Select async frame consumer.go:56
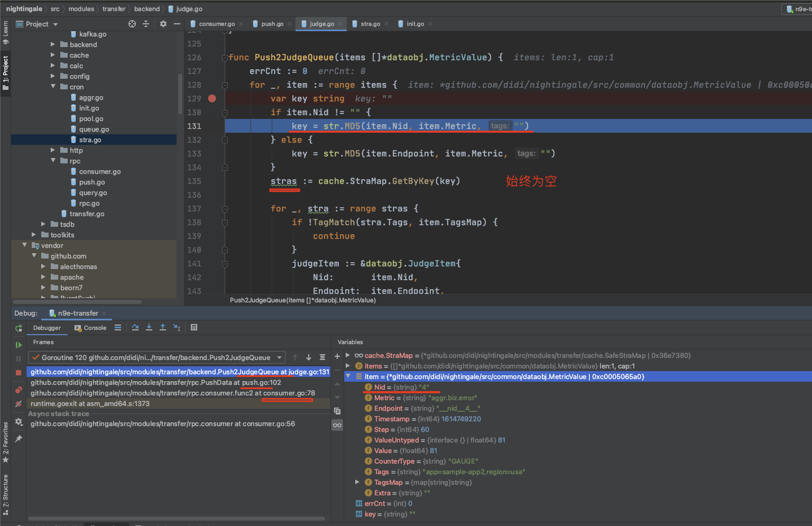Viewport: 812px width, 526px height. (179, 423)
